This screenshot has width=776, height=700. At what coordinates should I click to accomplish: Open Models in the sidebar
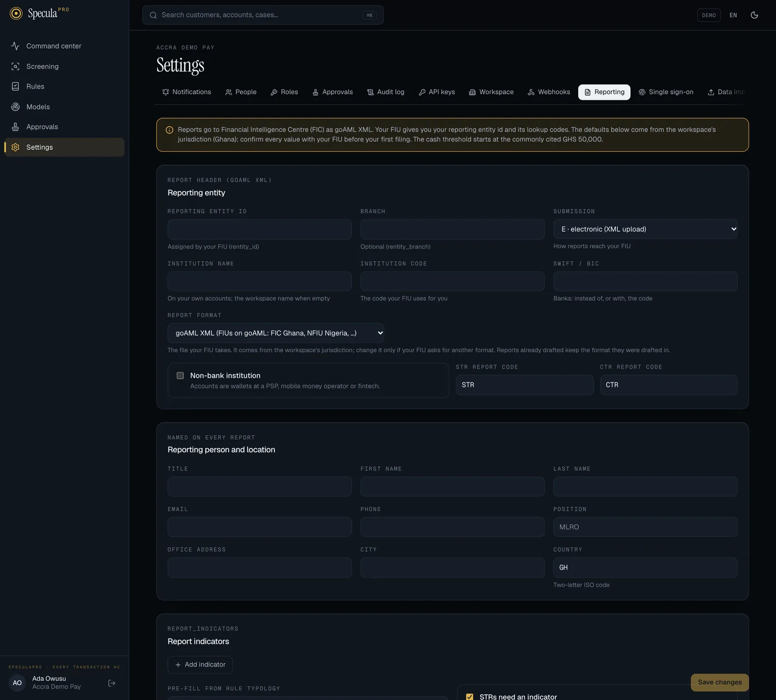tap(64, 107)
